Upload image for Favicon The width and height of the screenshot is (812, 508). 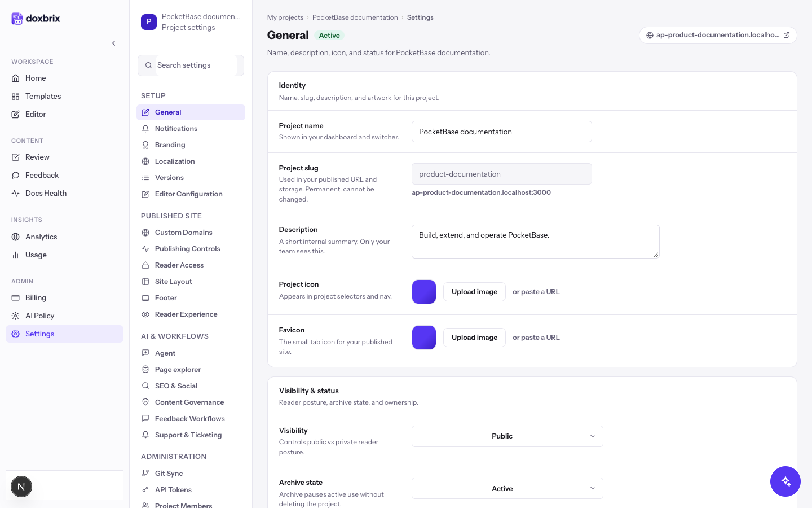click(474, 338)
